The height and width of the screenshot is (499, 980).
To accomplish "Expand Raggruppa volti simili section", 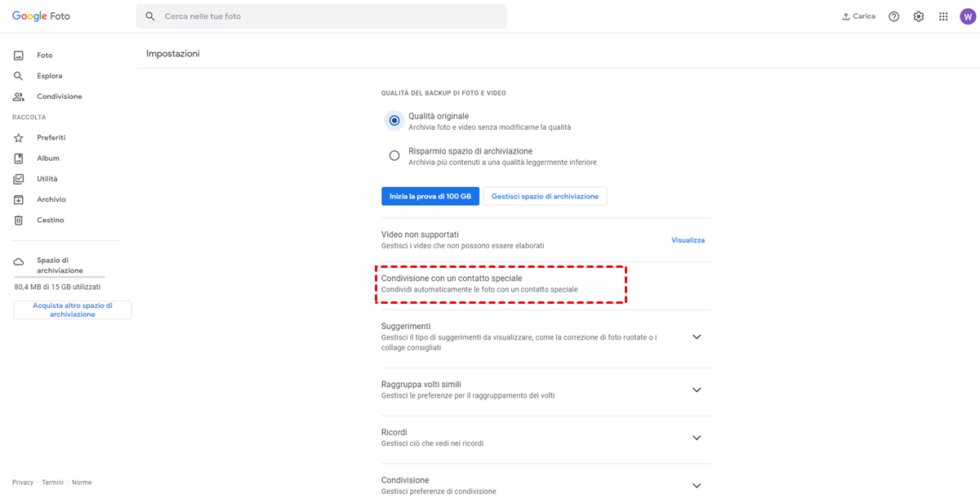I will 697,390.
